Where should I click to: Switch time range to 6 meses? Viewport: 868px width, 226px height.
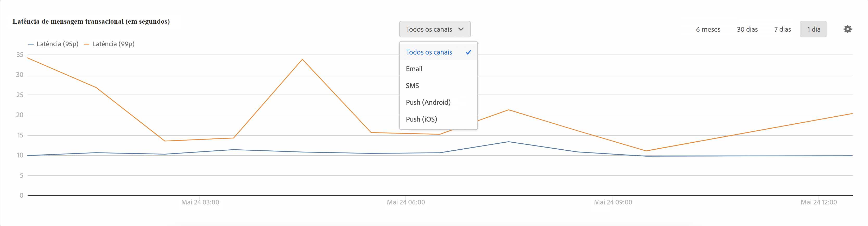pyautogui.click(x=708, y=29)
